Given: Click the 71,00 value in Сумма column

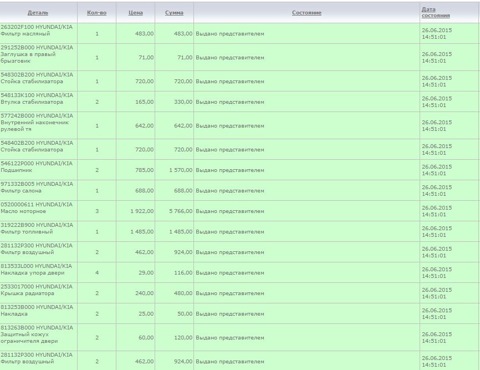Looking at the screenshot, I should point(185,57).
